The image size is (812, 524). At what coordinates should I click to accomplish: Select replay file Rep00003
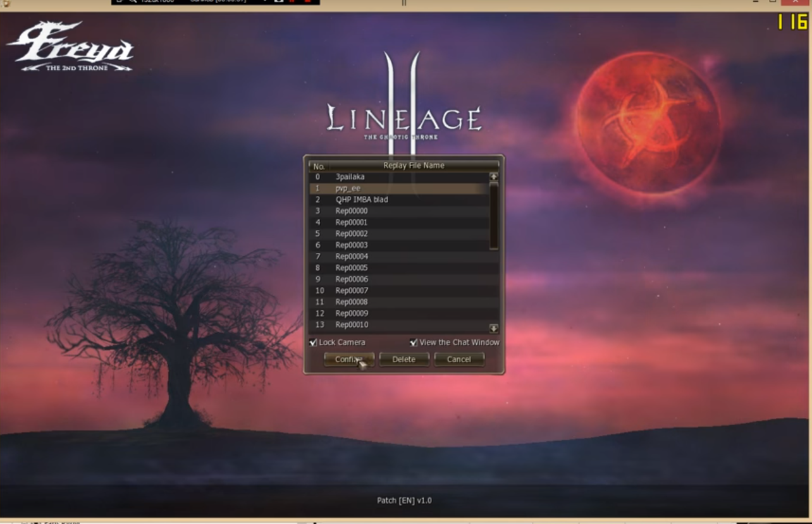coord(399,245)
